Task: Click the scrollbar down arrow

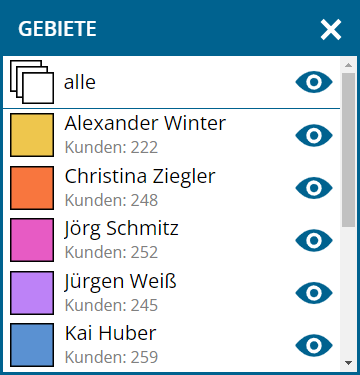Action: (349, 363)
